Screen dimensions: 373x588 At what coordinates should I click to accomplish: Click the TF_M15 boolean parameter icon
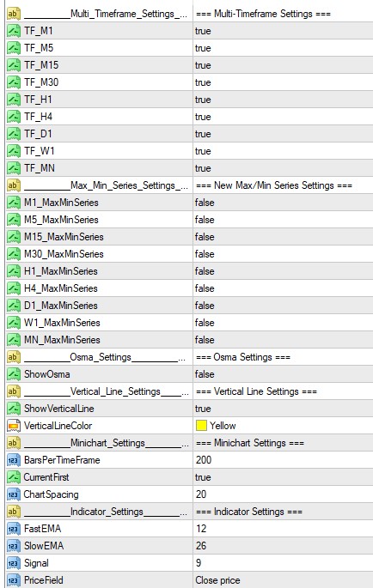coord(14,65)
